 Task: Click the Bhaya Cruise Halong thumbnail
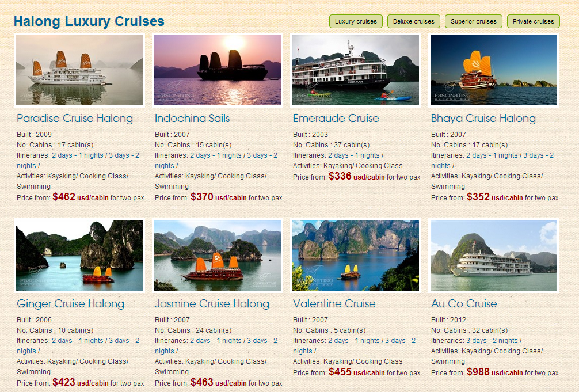(494, 70)
